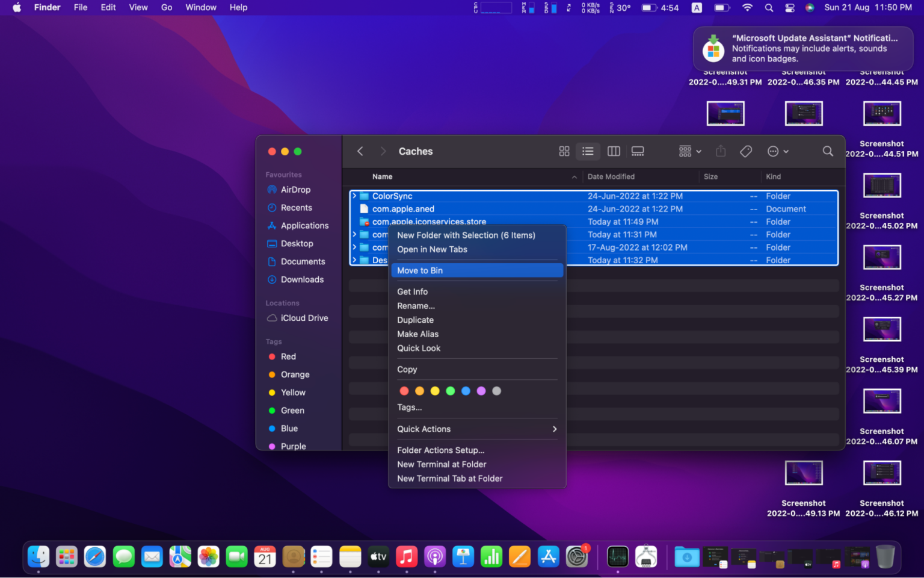The width and height of the screenshot is (924, 578).
Task: Switch to icon view in Finder toolbar
Action: click(564, 151)
